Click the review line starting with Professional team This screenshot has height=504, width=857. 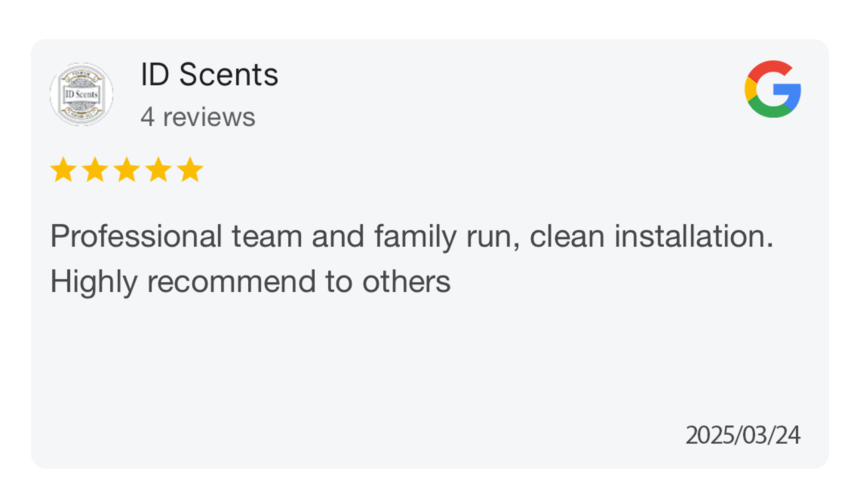[412, 237]
